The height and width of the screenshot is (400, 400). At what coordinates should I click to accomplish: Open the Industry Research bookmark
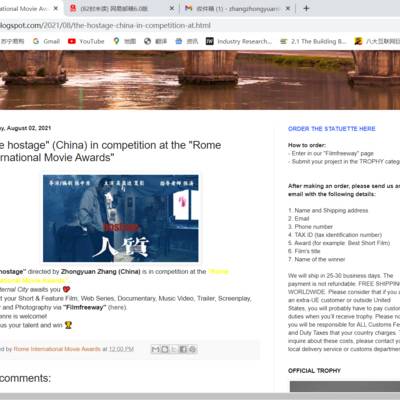[x=239, y=41]
